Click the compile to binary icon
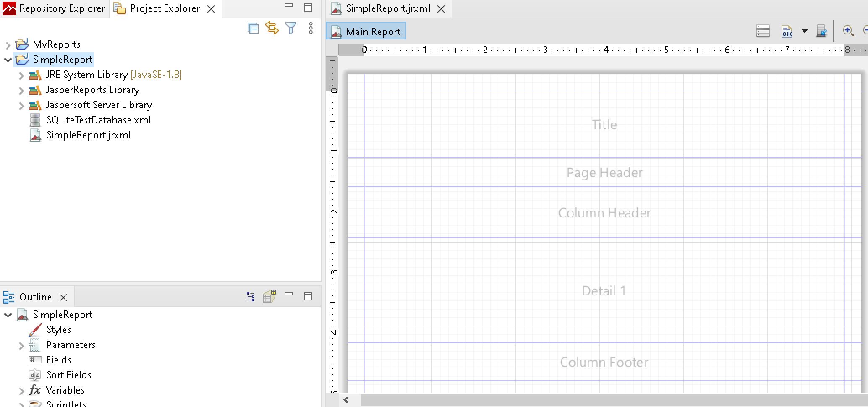 pos(787,31)
